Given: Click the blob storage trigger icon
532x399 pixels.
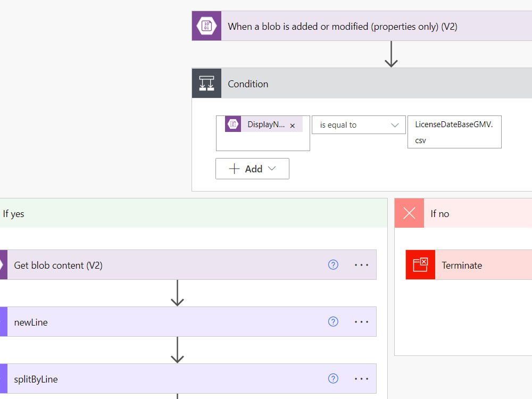Looking at the screenshot, I should coord(206,26).
